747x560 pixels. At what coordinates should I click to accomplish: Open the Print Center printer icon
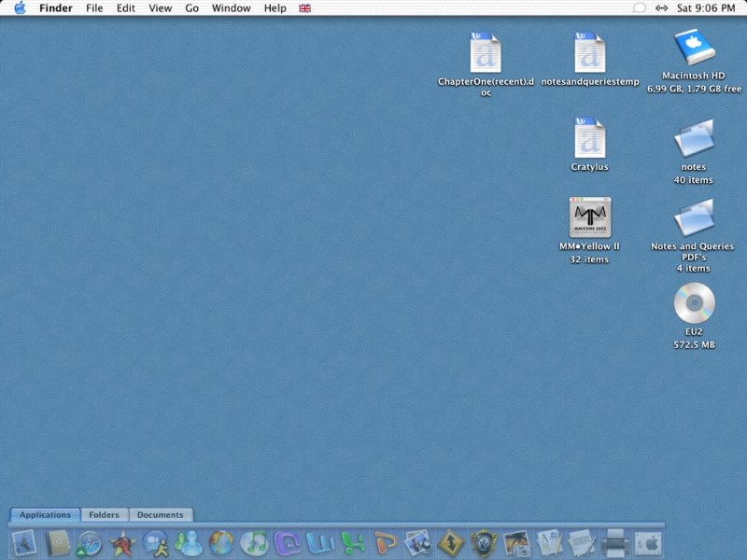(614, 543)
